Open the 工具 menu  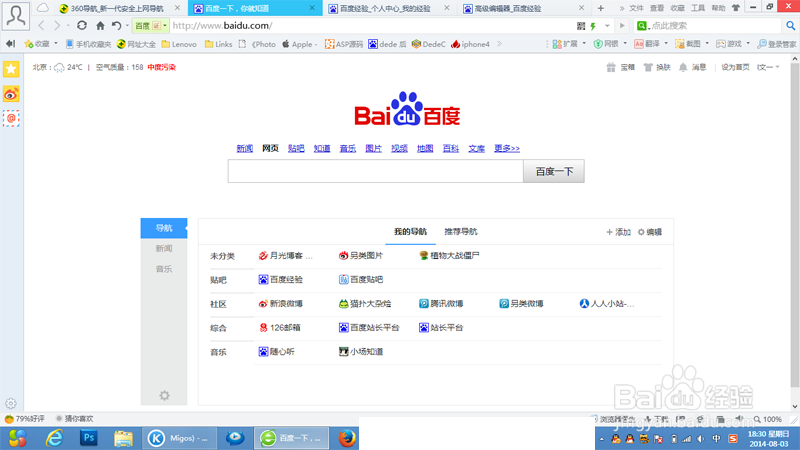(x=697, y=8)
